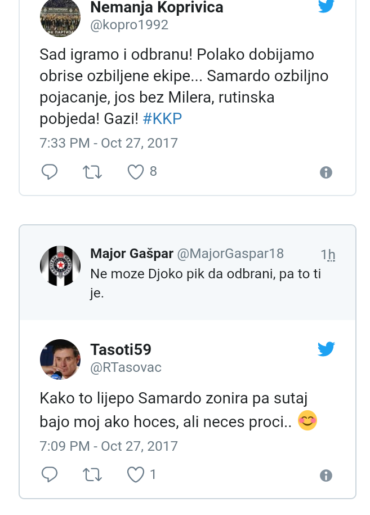The image size is (370, 515).
Task: Click Nemanja Koprivica's profile avatar
Action: click(x=60, y=17)
